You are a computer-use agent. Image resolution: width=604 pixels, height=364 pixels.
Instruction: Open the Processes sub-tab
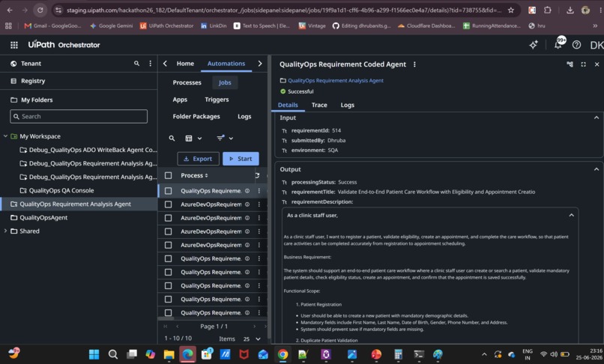[x=187, y=82]
